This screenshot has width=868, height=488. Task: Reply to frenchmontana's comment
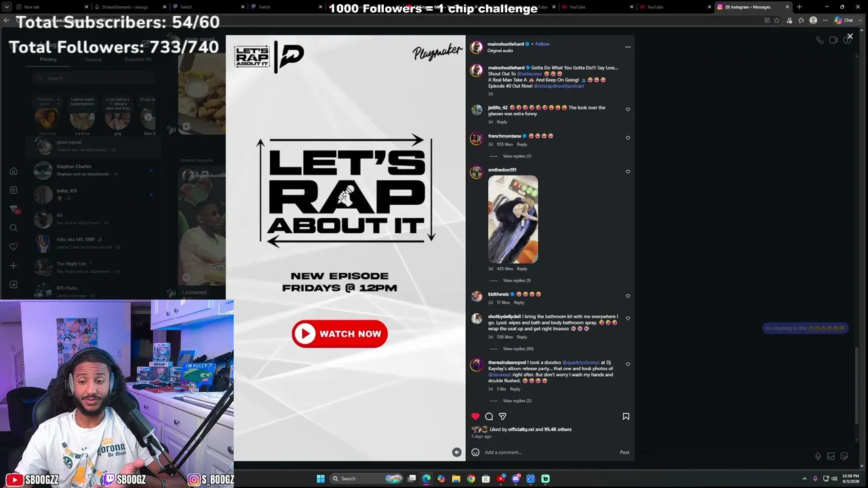(x=521, y=144)
